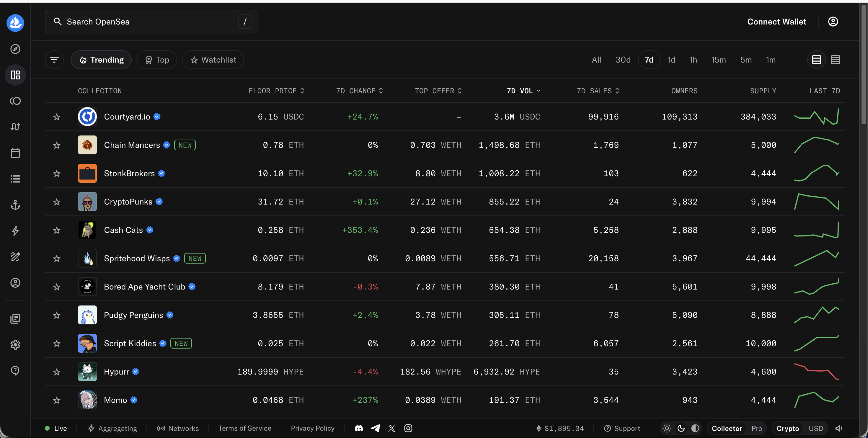Click the page vertical scrollbar
868x438 pixels.
click(864, 64)
